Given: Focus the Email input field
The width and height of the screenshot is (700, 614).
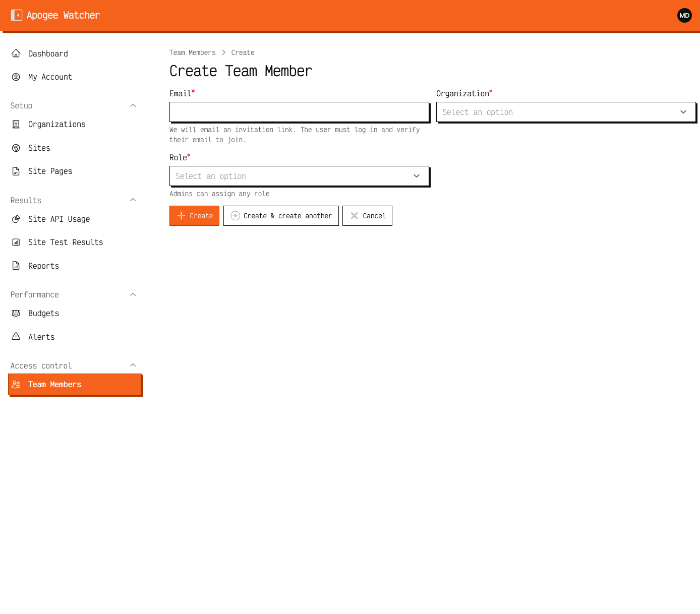Looking at the screenshot, I should click(299, 112).
